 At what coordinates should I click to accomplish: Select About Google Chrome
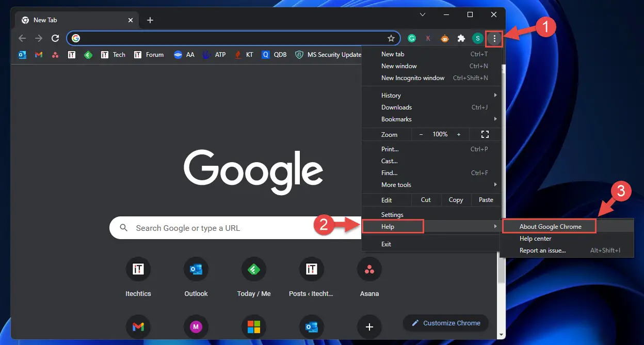(x=567, y=227)
